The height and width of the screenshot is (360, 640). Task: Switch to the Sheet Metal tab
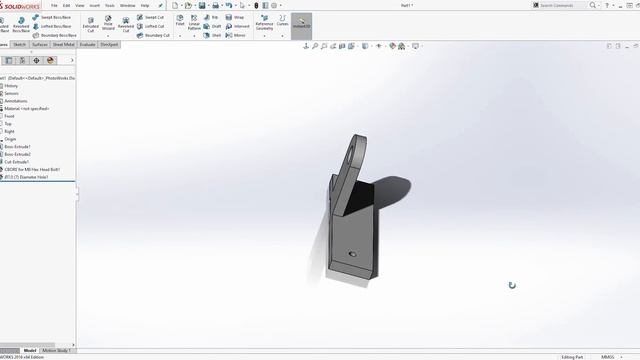(x=64, y=44)
